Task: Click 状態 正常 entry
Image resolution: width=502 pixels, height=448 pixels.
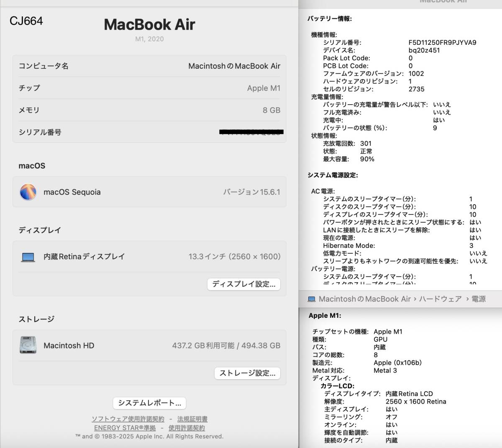Action: [x=347, y=151]
